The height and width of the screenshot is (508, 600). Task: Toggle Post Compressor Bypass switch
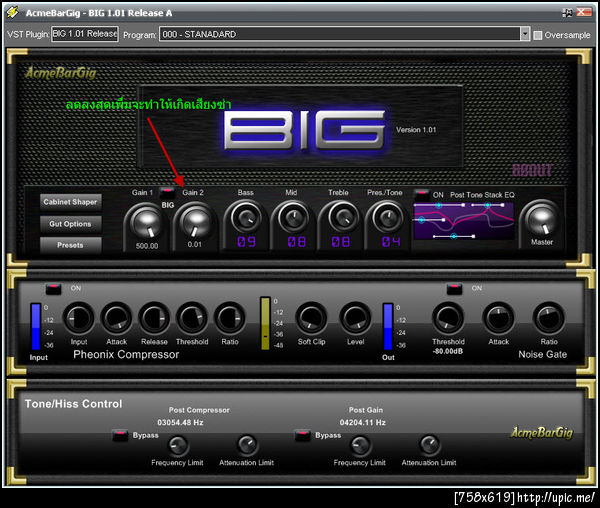120,435
